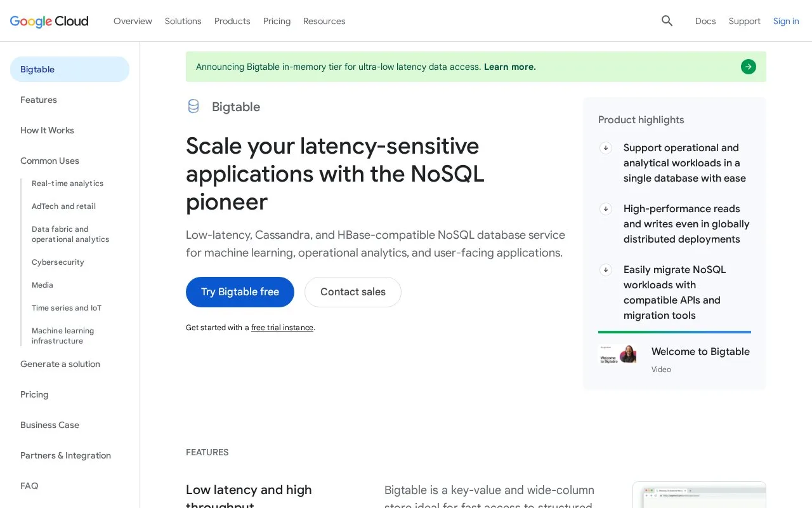The height and width of the screenshot is (508, 812).
Task: Click Sign in
Action: tap(786, 21)
